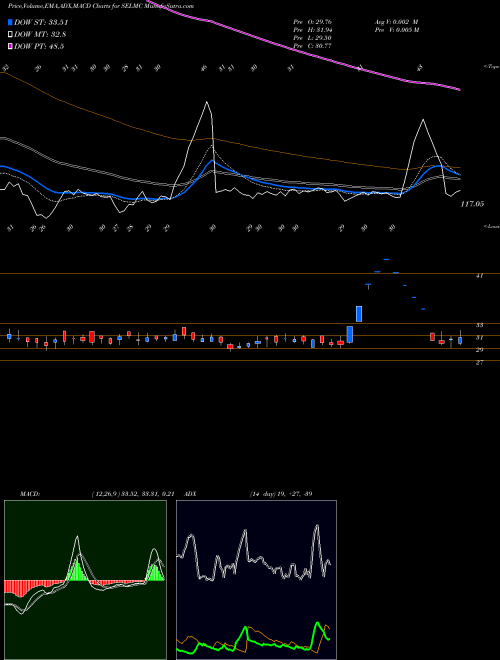Click the 'Pre O: 29.76' open value

tap(312, 22)
